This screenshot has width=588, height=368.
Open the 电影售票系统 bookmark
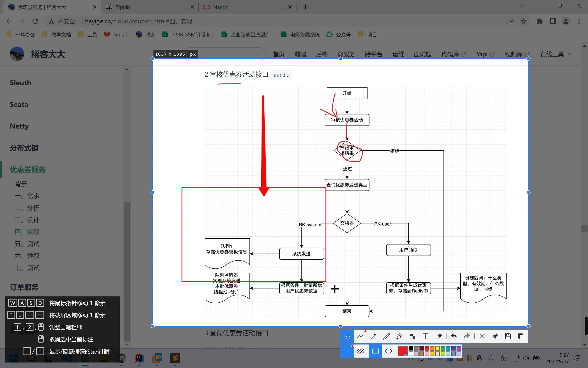(x=300, y=35)
